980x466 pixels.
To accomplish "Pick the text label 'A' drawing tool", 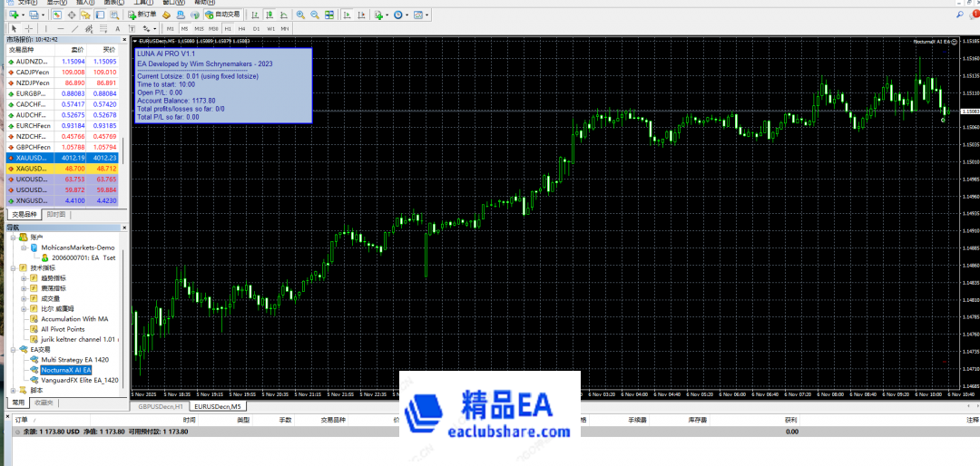I will [118, 29].
